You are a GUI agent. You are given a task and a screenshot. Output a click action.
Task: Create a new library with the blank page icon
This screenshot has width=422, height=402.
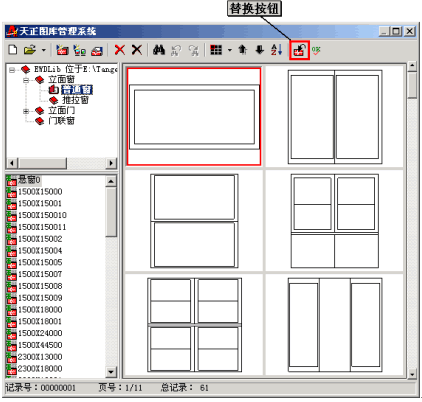click(x=13, y=50)
